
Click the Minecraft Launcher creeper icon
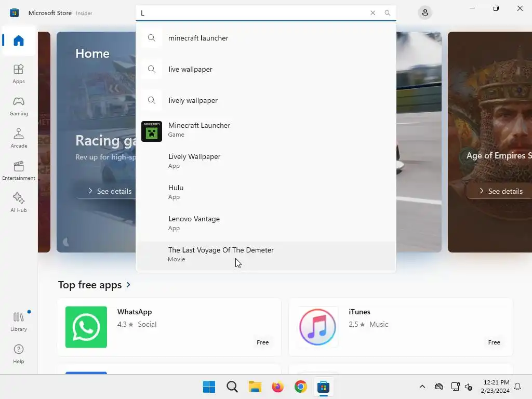[152, 131]
